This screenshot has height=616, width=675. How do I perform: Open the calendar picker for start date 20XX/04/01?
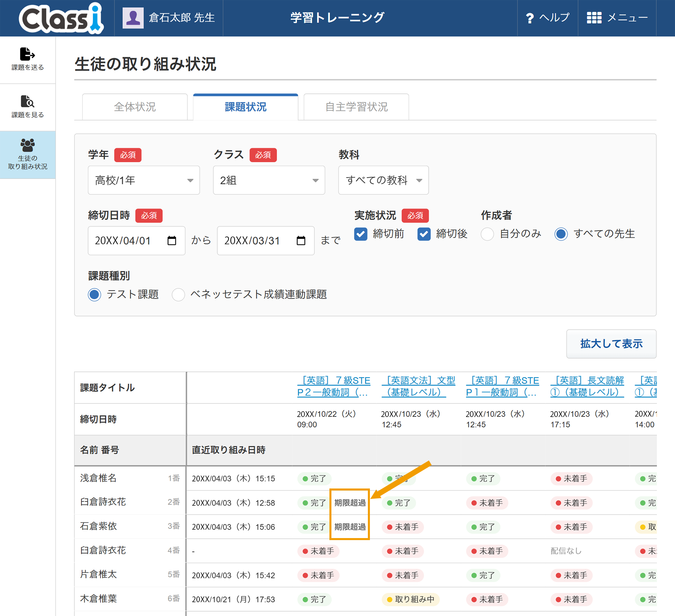point(172,241)
